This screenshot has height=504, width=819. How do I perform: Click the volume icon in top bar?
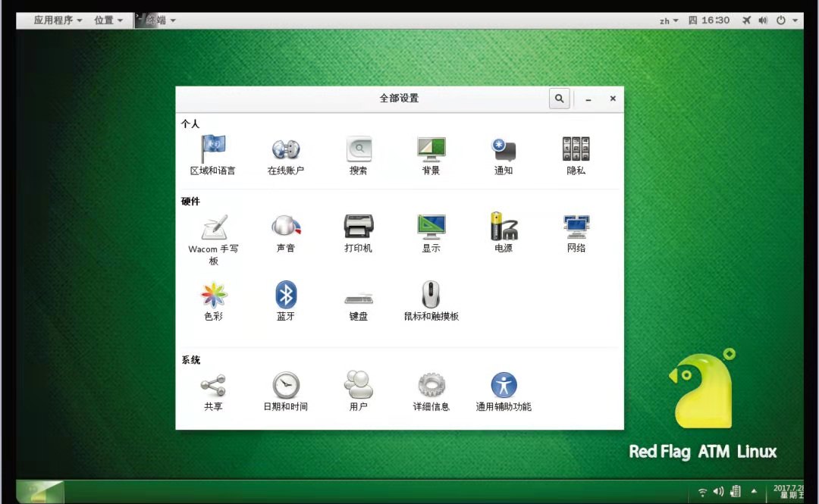coord(763,20)
